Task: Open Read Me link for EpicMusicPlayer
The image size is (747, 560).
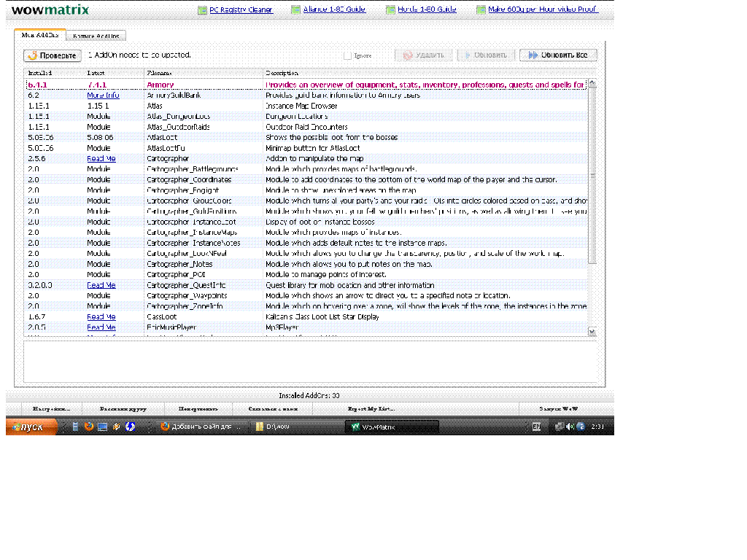Action: (x=101, y=327)
